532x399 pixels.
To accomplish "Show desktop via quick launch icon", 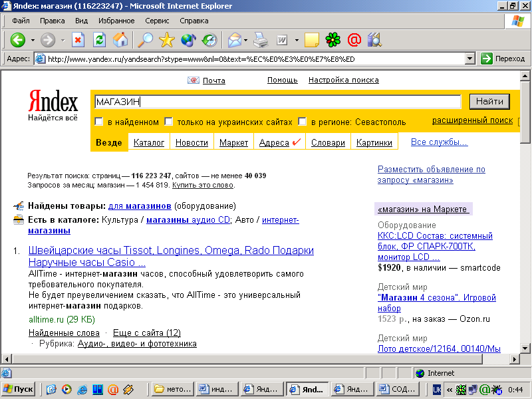I will point(51,389).
